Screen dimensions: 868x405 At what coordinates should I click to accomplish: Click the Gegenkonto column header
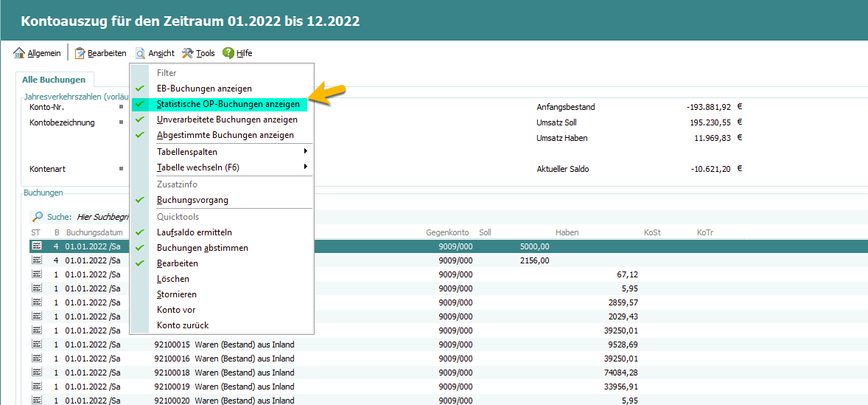(x=447, y=232)
